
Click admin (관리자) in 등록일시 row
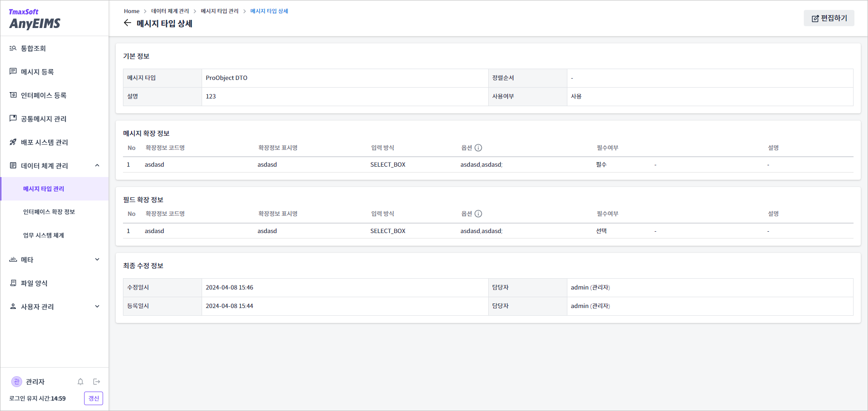pos(590,306)
